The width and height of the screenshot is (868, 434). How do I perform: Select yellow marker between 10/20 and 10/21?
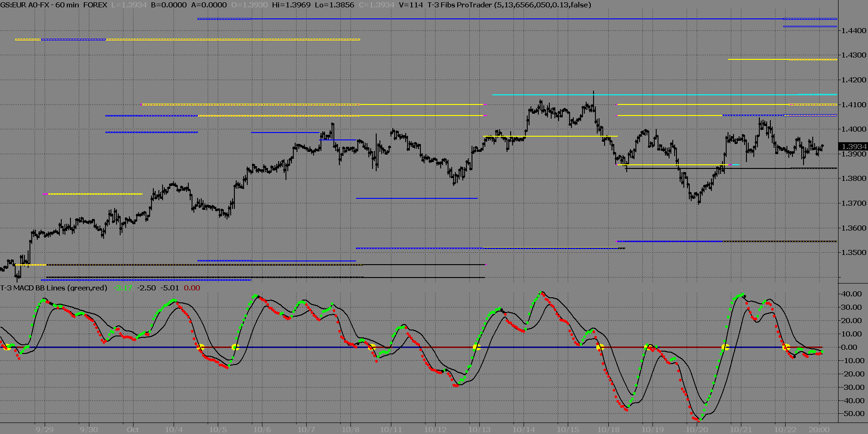coord(725,347)
